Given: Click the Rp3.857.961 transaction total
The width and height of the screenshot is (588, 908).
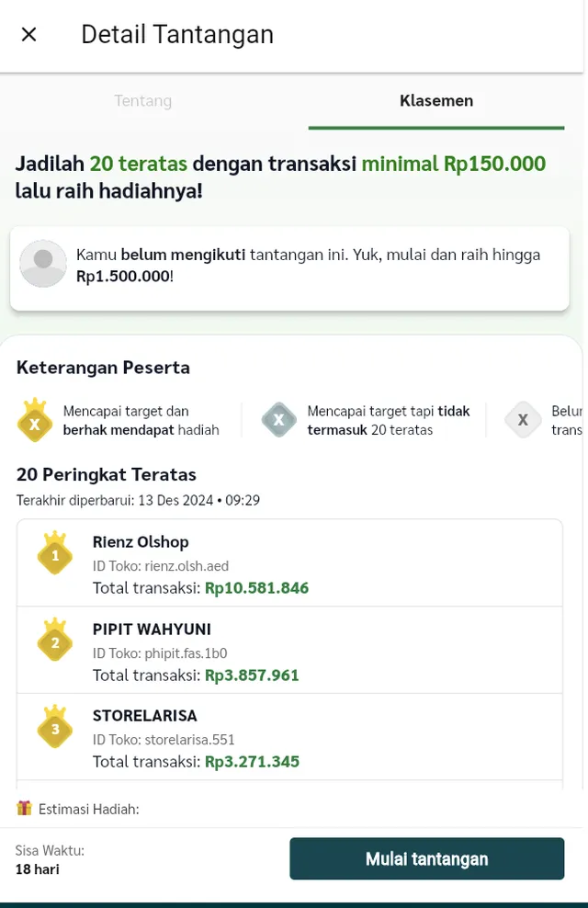Looking at the screenshot, I should pos(252,675).
